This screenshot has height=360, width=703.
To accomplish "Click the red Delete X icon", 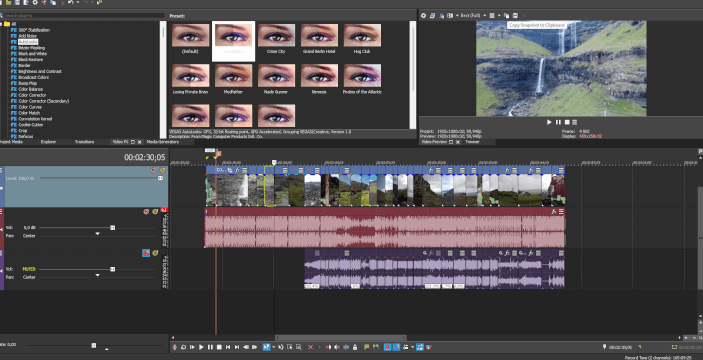I will 310,347.
